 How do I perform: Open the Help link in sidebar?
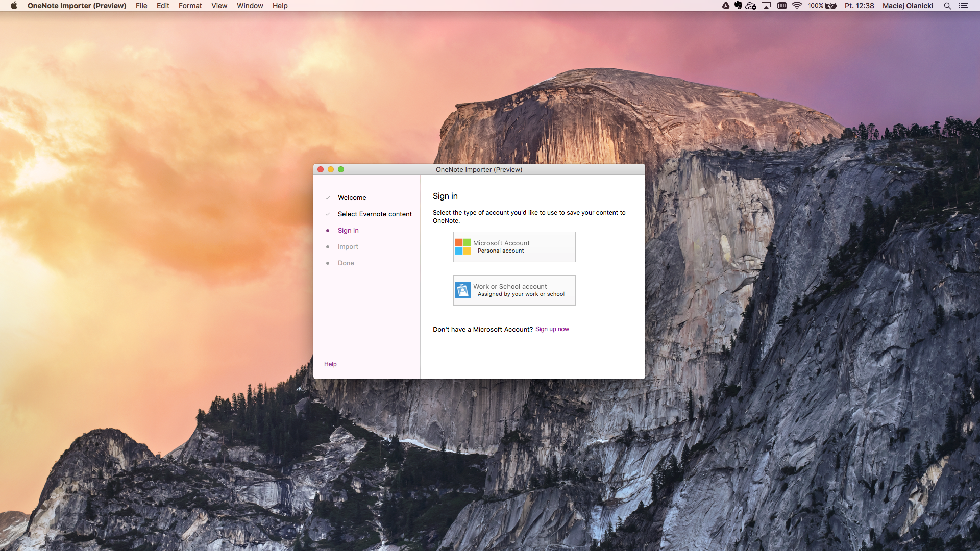point(330,364)
